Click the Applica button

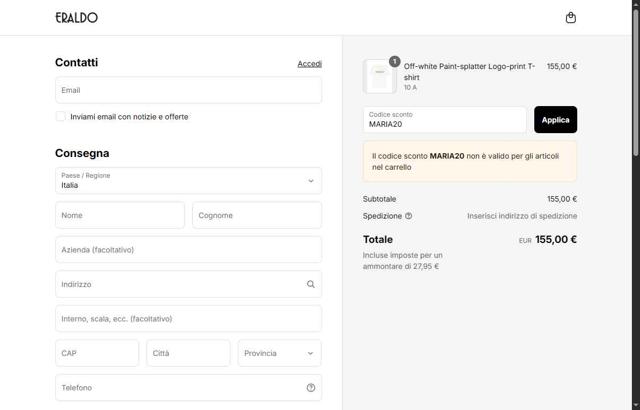click(556, 120)
